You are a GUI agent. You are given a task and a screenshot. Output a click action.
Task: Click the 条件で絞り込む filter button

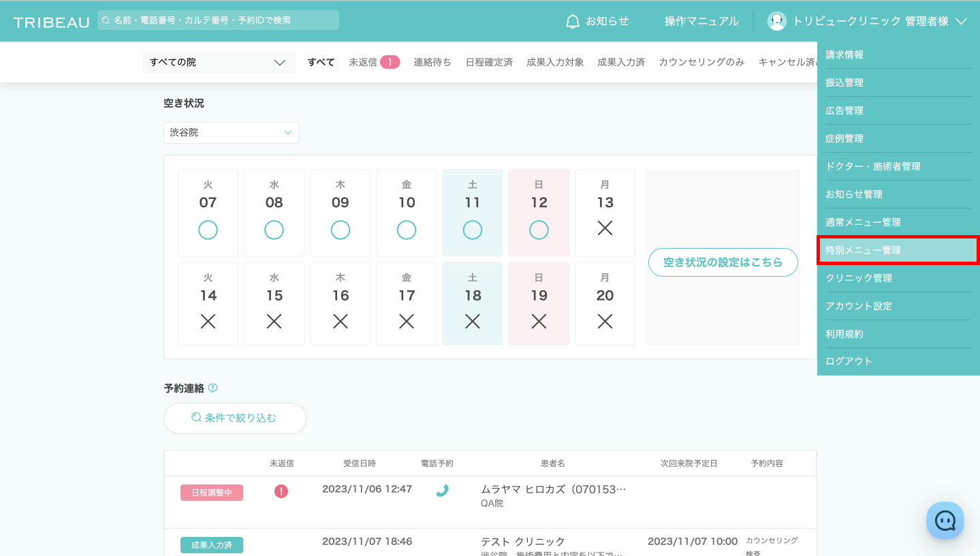(x=235, y=418)
